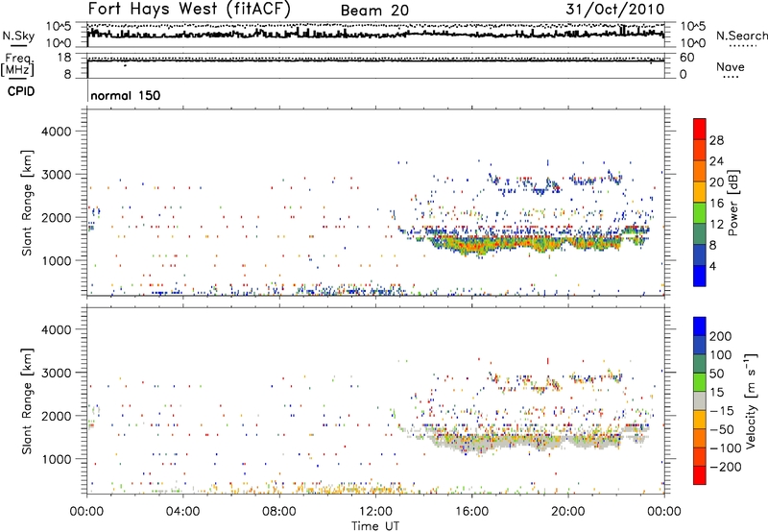Select the 'N.Search' legend label

tap(741, 36)
